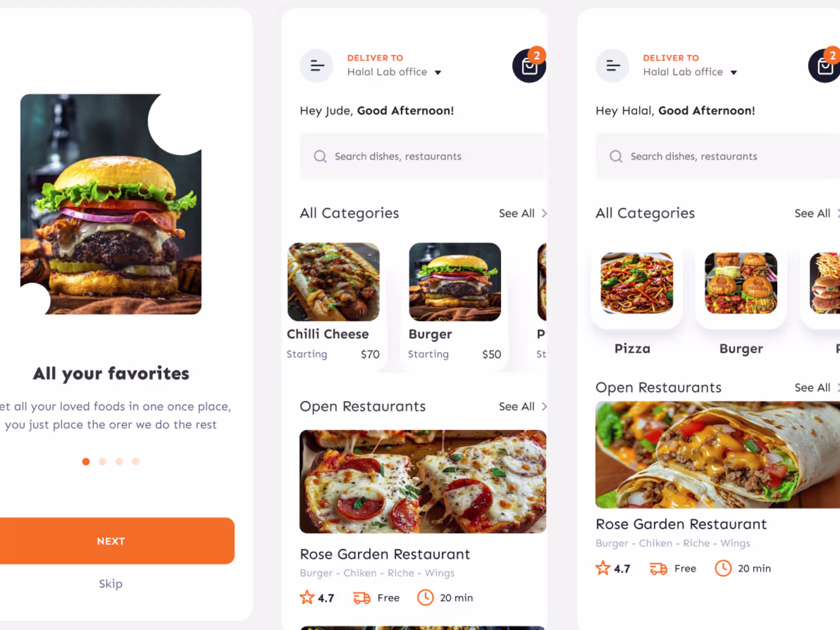Expand See All for categories on Jude's screen
840x630 pixels.
[x=523, y=213]
